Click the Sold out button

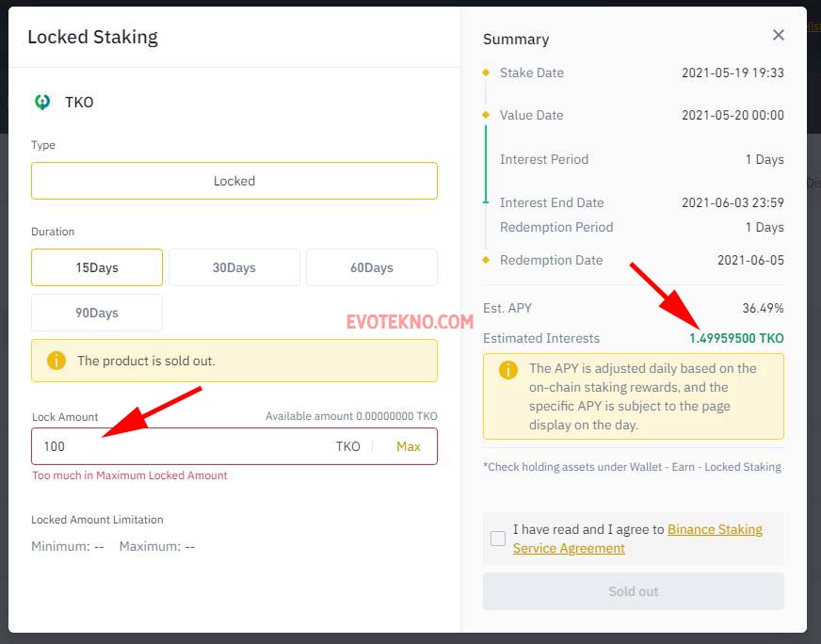tap(634, 591)
